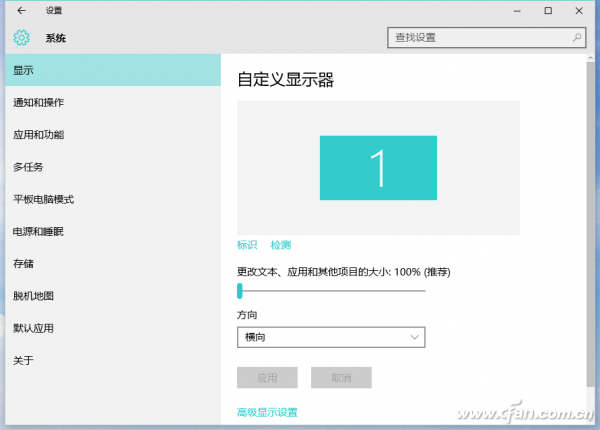Click the scrollbar up arrow
The image size is (600, 430).
click(590, 58)
